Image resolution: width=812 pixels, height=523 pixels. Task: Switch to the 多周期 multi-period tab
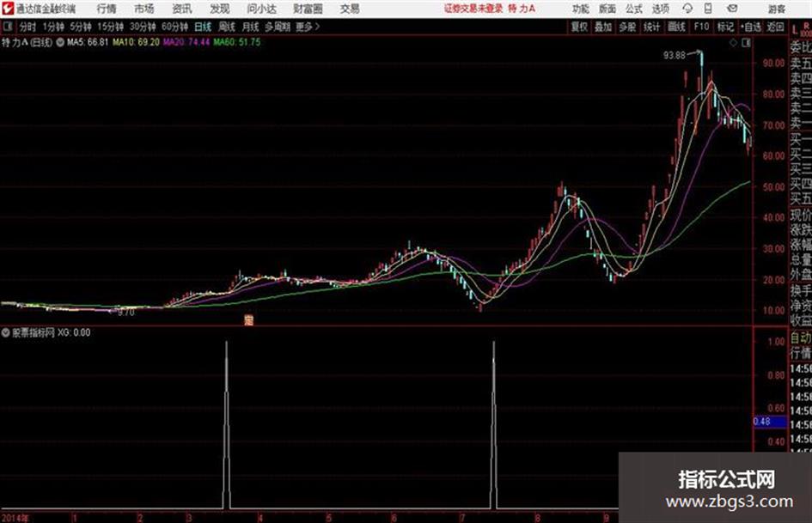point(278,27)
